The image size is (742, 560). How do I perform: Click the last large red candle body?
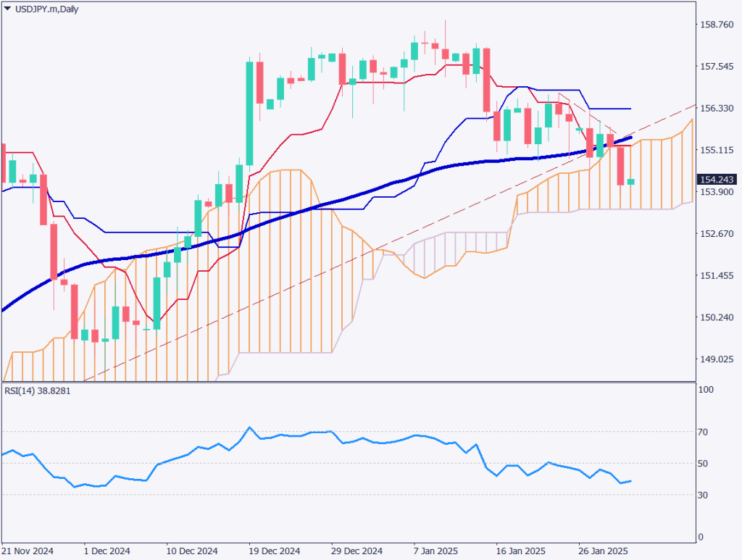(620, 165)
